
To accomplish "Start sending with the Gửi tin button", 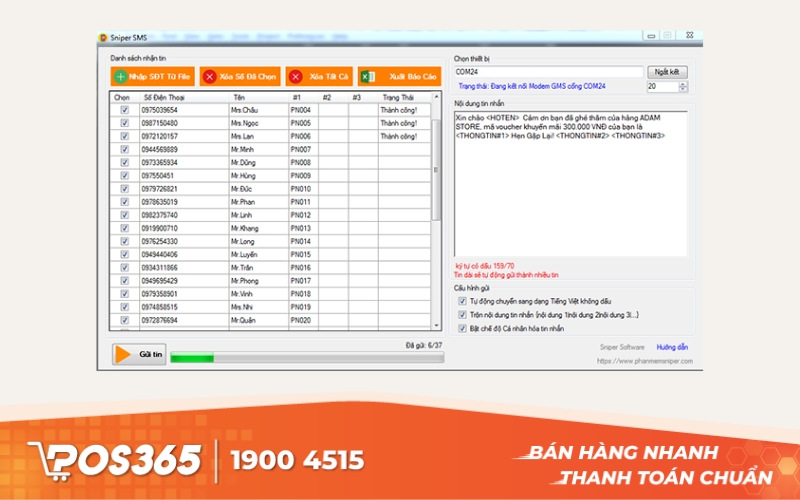I will (139, 354).
